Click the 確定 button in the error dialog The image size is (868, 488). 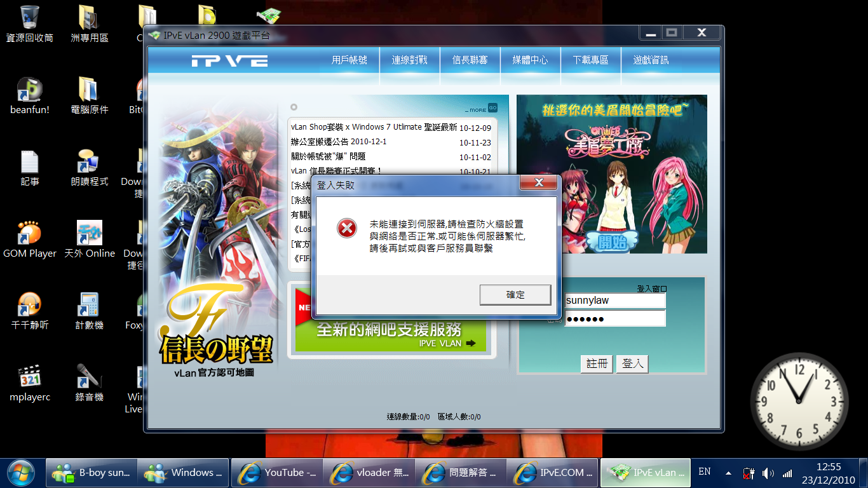(x=515, y=295)
